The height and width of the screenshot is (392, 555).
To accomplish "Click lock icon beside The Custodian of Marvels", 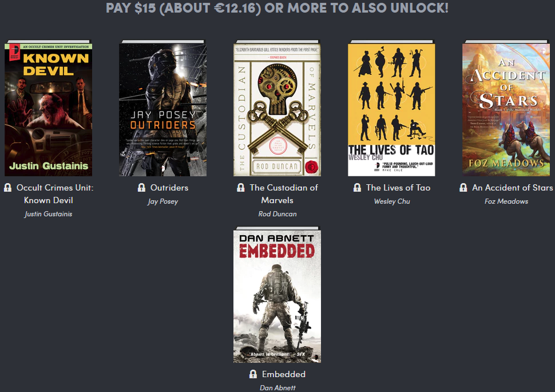I will (x=241, y=188).
